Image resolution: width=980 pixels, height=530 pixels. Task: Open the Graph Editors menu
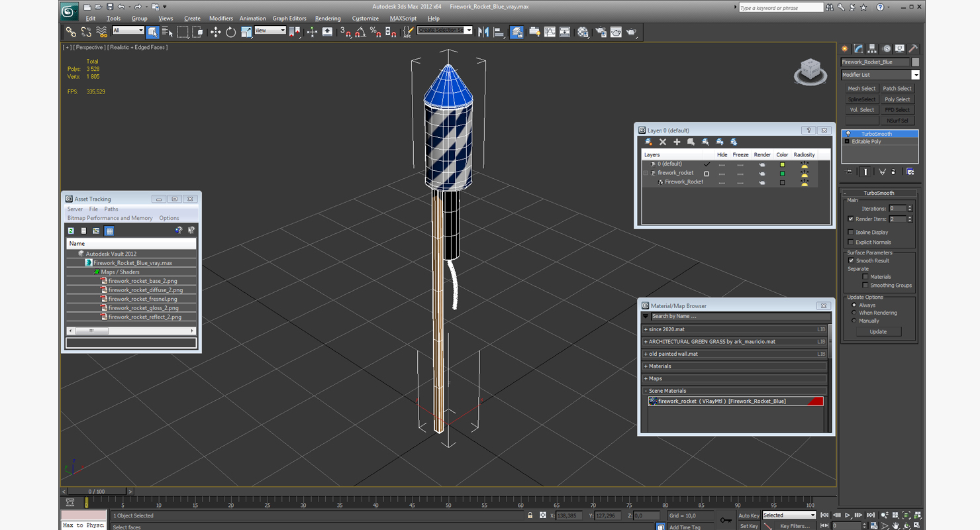(x=289, y=19)
